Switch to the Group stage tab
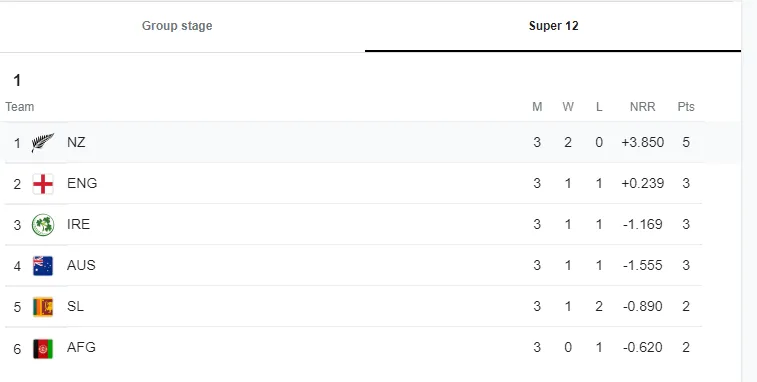 pos(177,26)
